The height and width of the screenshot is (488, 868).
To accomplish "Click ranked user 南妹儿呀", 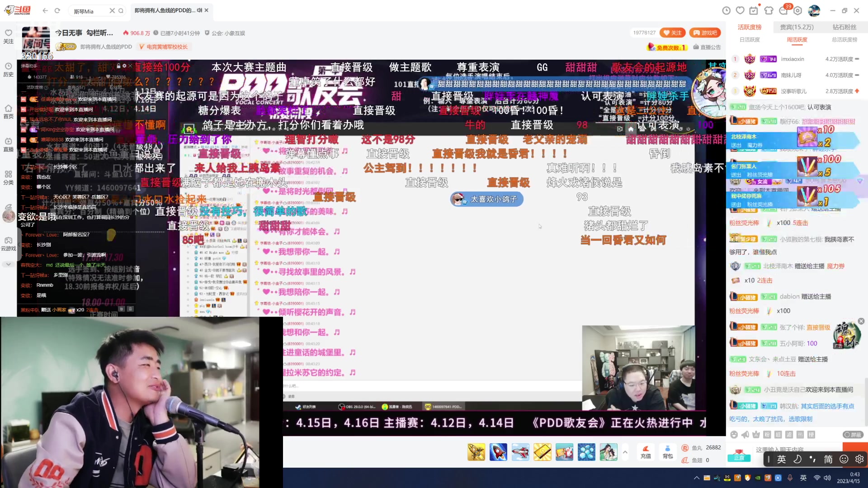I will point(791,75).
